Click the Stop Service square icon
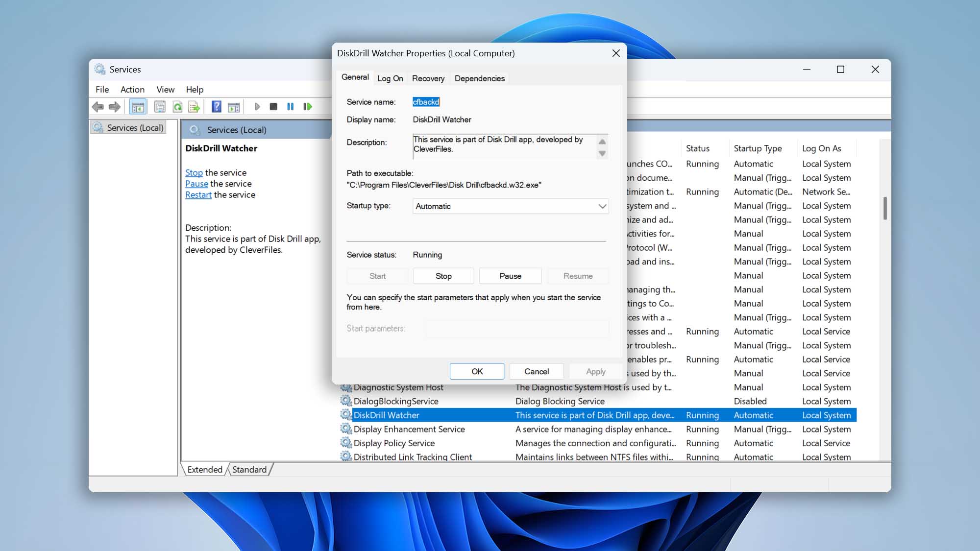Screen dimensions: 980x551 coord(273,106)
